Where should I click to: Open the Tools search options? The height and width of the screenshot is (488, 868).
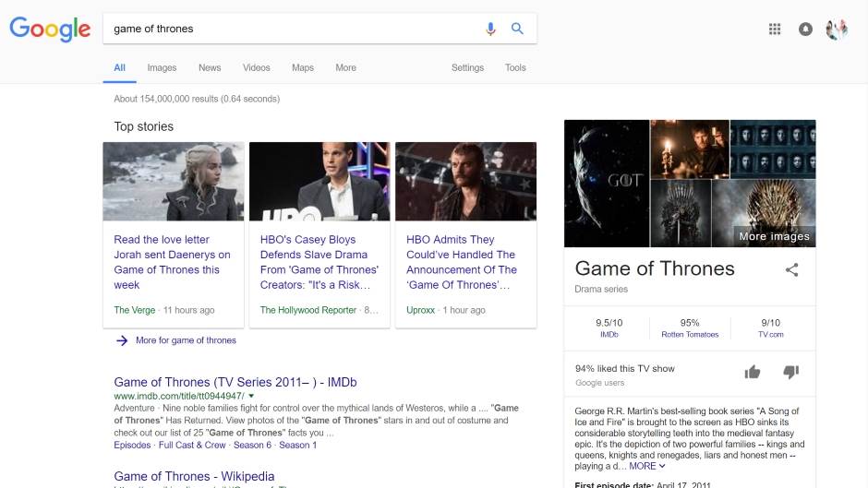pyautogui.click(x=515, y=67)
